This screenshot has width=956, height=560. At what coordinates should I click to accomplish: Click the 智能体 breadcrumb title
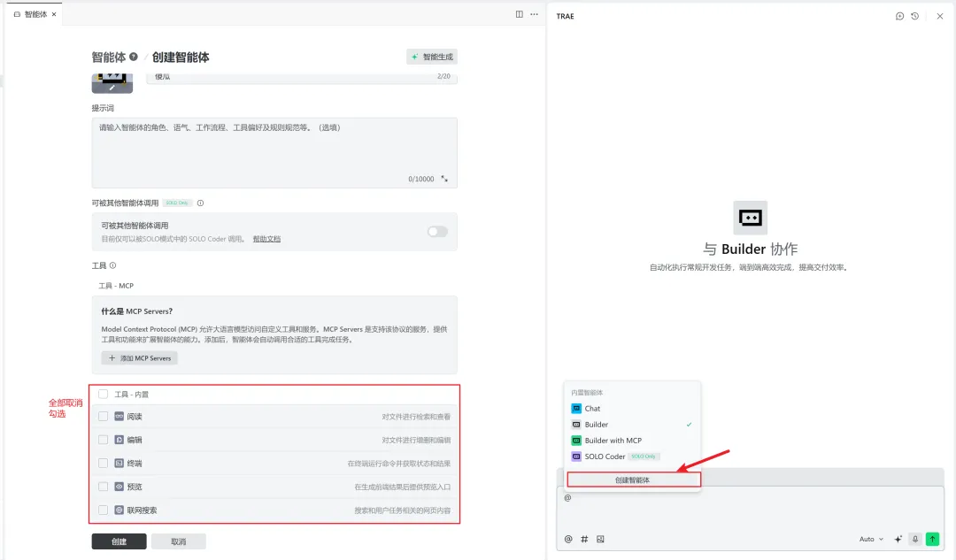click(x=109, y=58)
